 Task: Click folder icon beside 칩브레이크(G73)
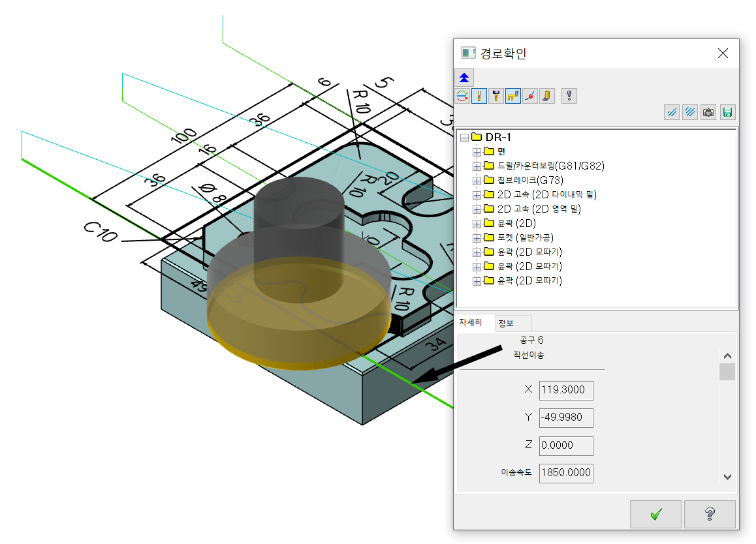pyautogui.click(x=489, y=180)
